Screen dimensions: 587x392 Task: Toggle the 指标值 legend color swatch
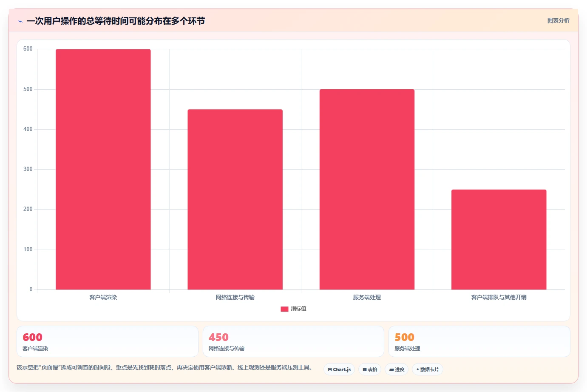point(284,309)
